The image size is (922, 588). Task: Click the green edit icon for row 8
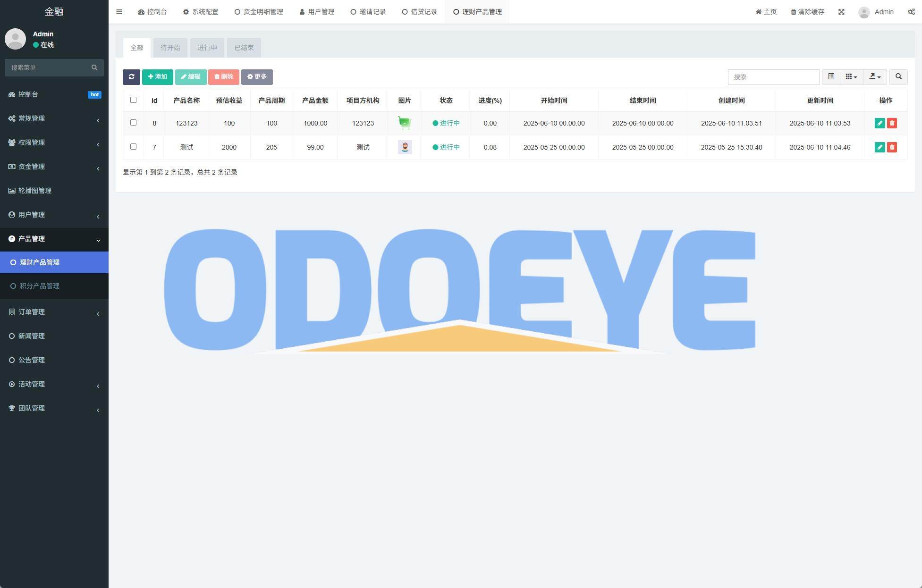(x=880, y=123)
